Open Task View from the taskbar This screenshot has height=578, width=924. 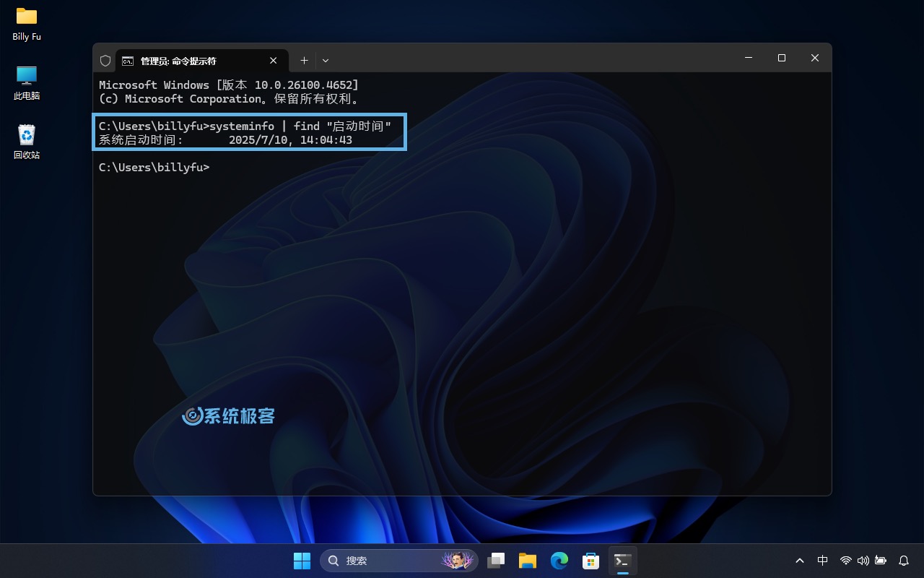(x=496, y=561)
